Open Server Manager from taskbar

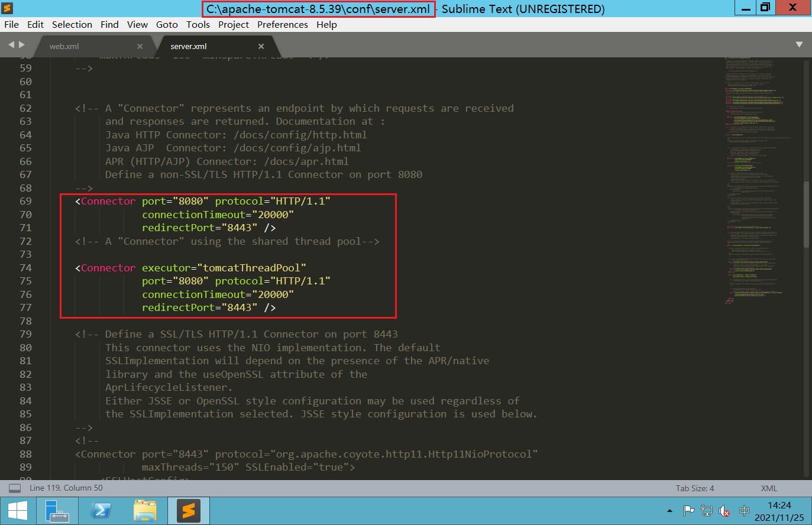[57, 511]
